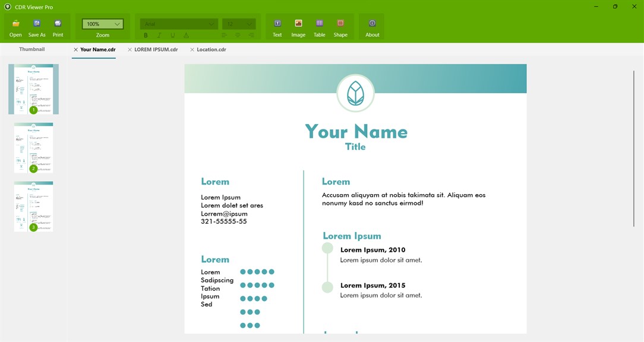Open the About info icon
This screenshot has width=644, height=342.
coord(372,23)
